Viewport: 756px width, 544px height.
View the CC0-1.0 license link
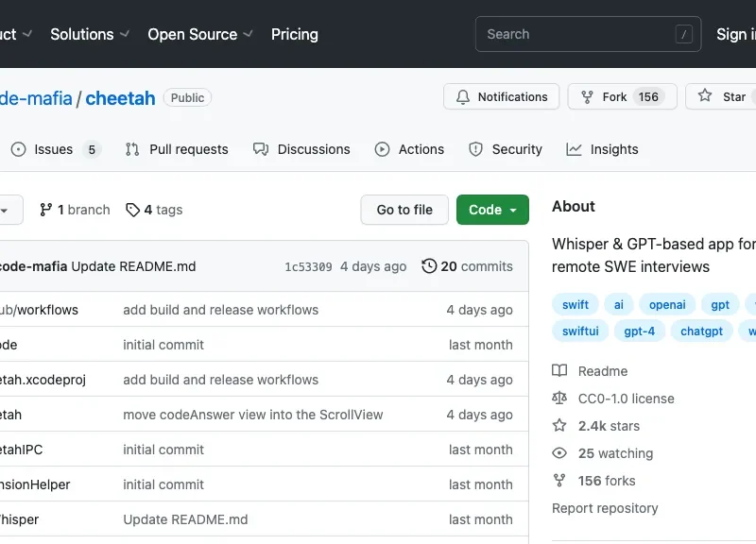[x=626, y=399]
